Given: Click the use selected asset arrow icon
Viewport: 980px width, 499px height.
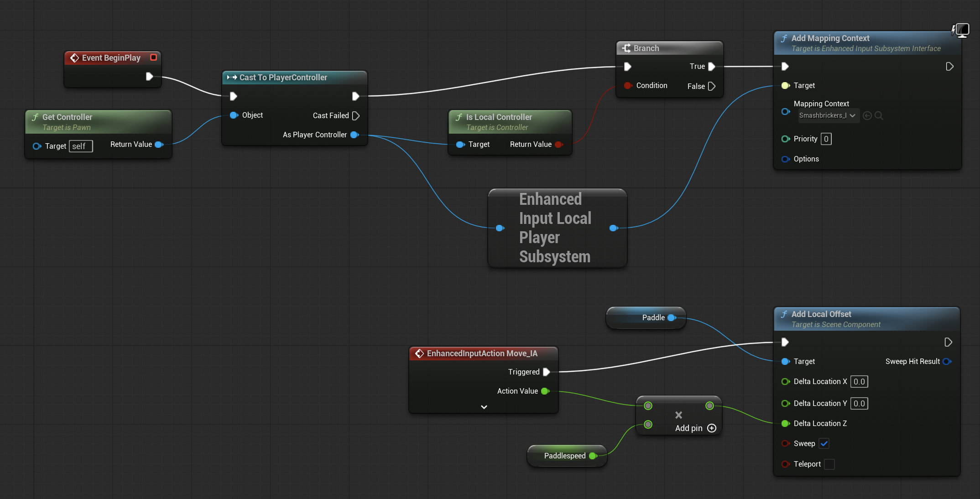Looking at the screenshot, I should pyautogui.click(x=867, y=116).
